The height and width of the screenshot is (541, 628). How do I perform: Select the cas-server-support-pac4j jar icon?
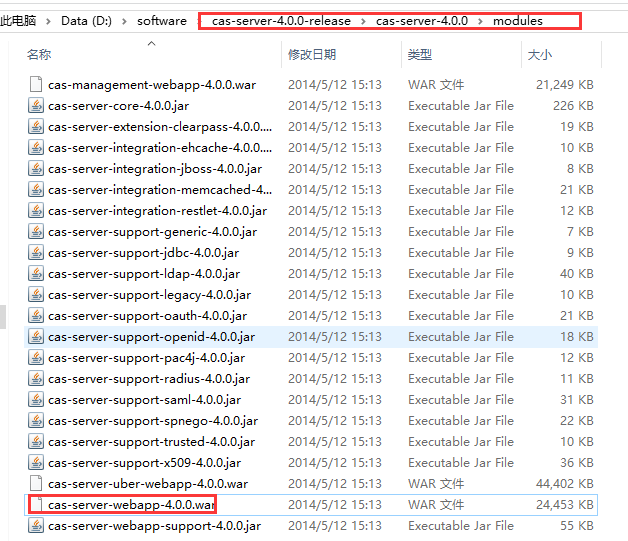click(36, 358)
